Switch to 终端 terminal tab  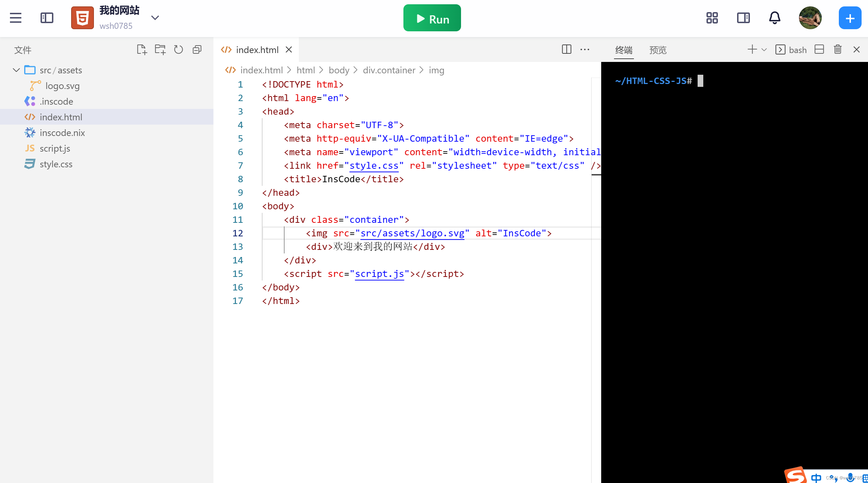tap(624, 50)
